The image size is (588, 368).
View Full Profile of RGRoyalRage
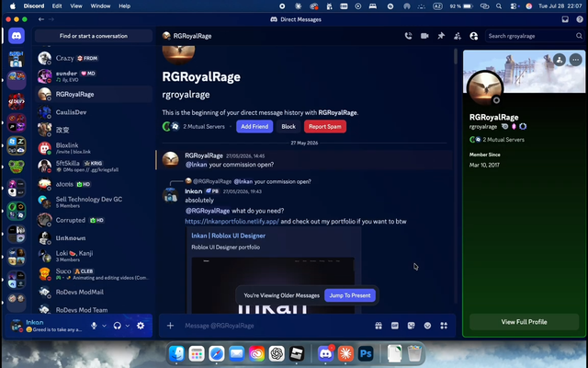tap(524, 322)
